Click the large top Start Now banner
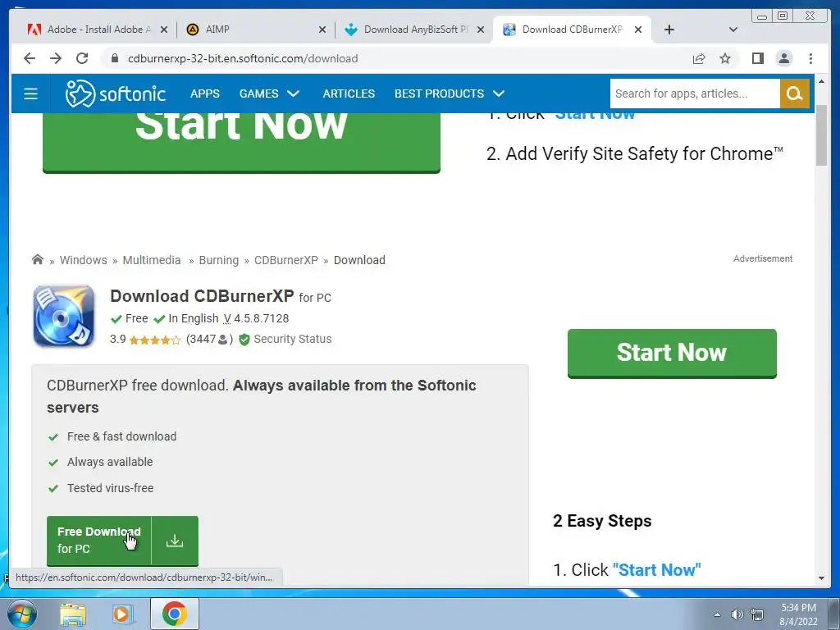Image resolution: width=840 pixels, height=630 pixels. [241, 142]
